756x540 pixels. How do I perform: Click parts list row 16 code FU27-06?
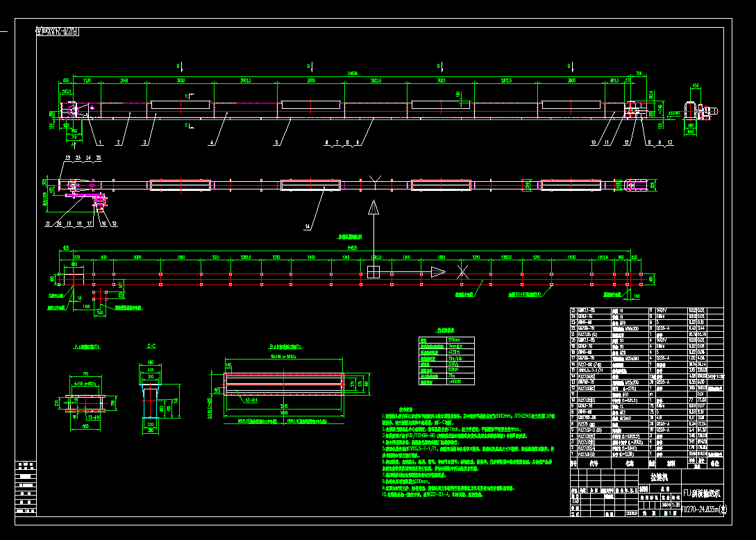pyautogui.click(x=589, y=364)
